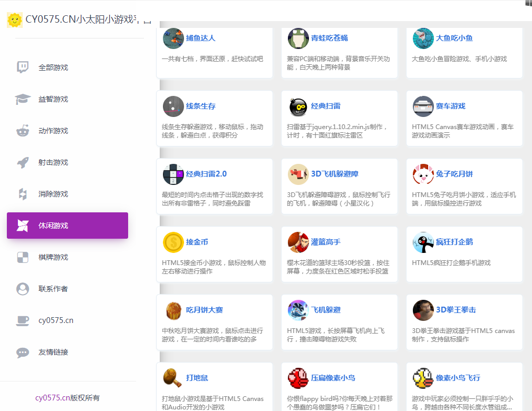Screen dimensions: 532x411
Task: Click the 接金币 description text
Action: click(214, 267)
